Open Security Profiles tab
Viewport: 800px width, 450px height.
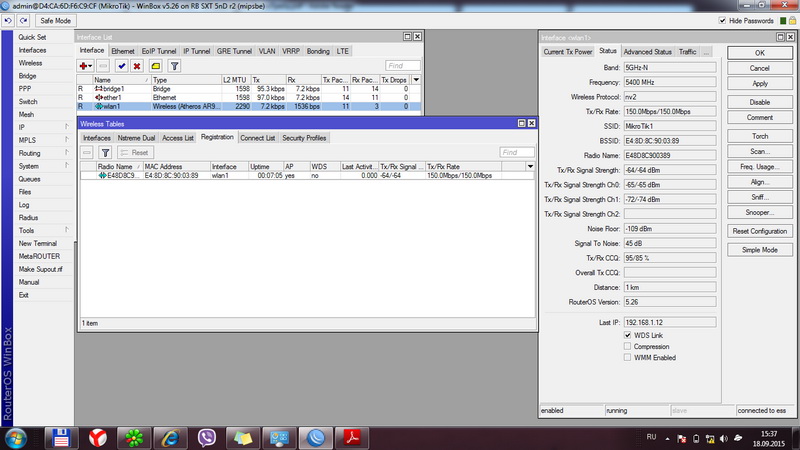304,138
